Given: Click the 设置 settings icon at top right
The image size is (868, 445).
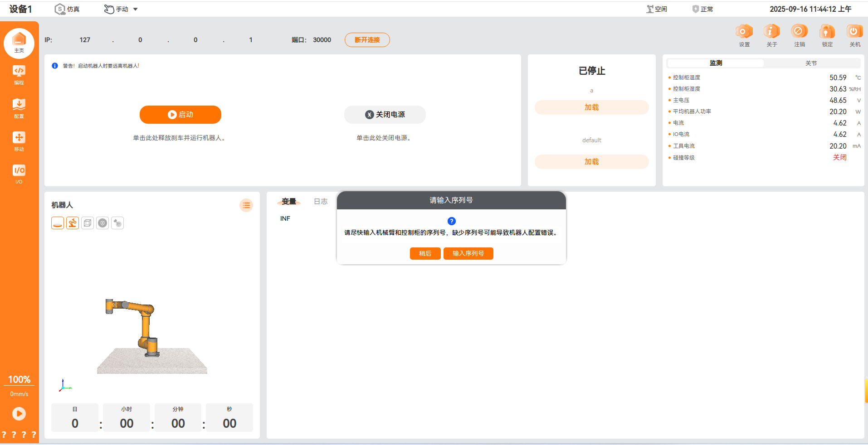Looking at the screenshot, I should click(x=744, y=35).
